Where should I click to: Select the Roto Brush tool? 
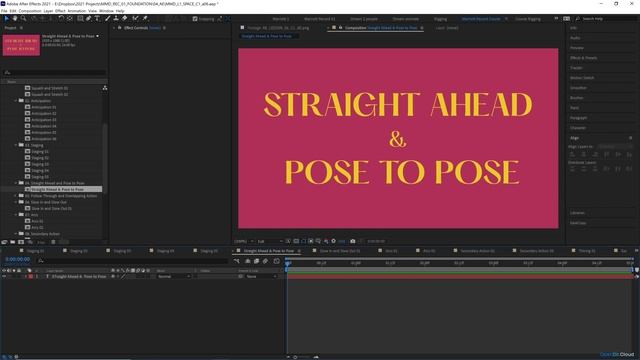coord(135,18)
